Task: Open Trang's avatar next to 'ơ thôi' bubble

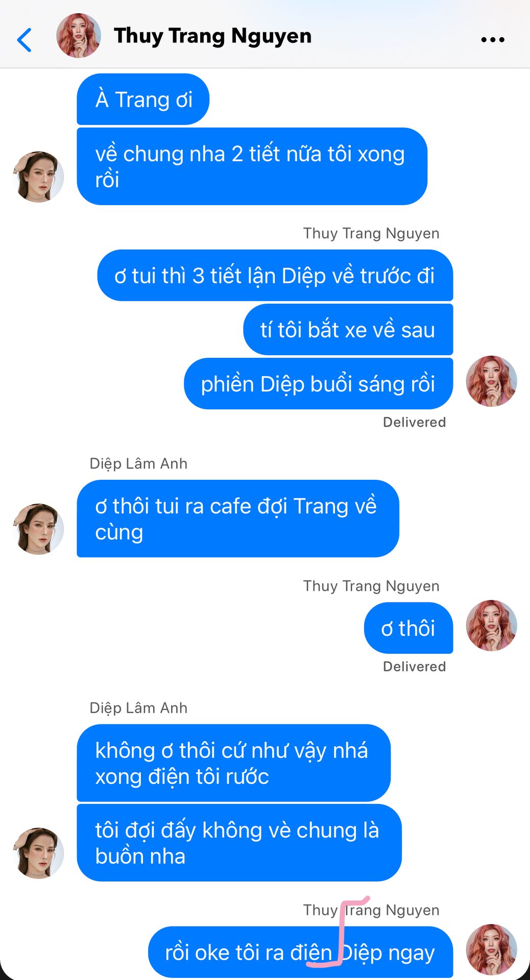Action: tap(492, 625)
